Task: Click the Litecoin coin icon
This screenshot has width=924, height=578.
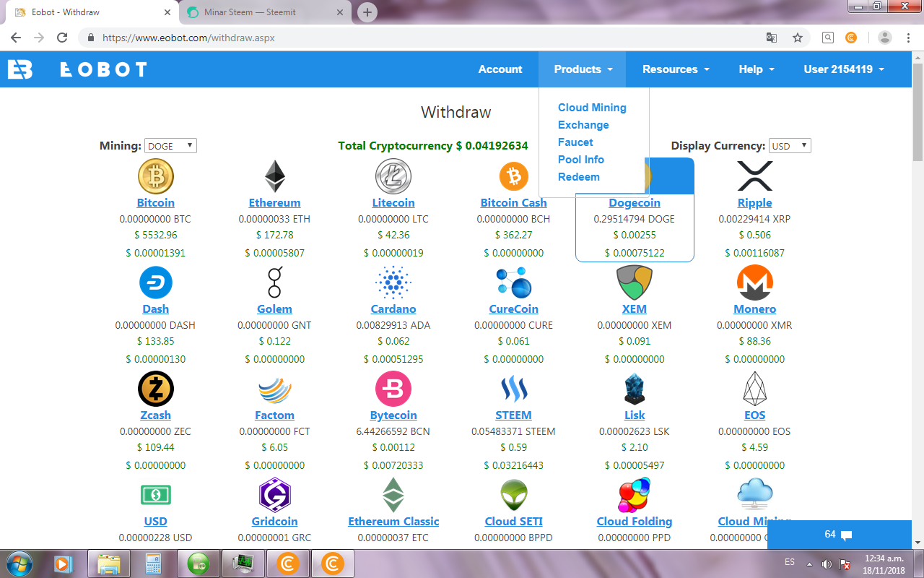Action: tap(393, 176)
